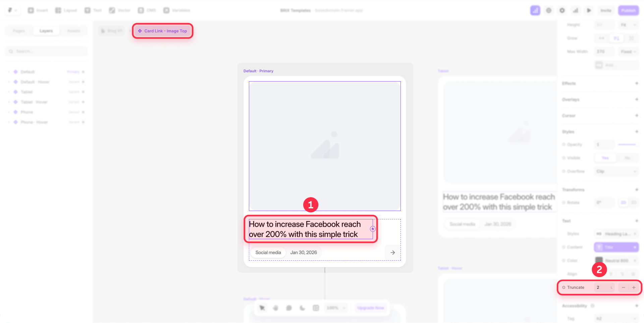Image resolution: width=644 pixels, height=323 pixels.
Task: Click the Neutral 800 color swatch
Action: 599,260
